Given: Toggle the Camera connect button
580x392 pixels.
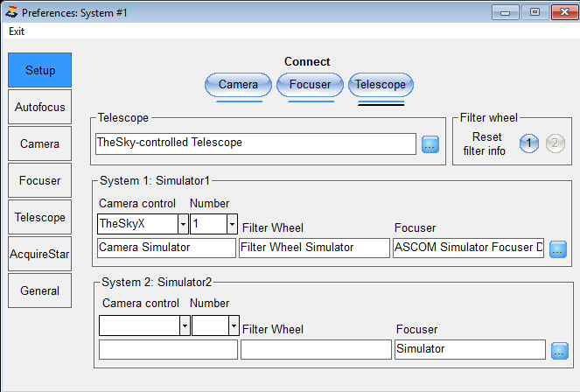Looking at the screenshot, I should click(x=238, y=85).
